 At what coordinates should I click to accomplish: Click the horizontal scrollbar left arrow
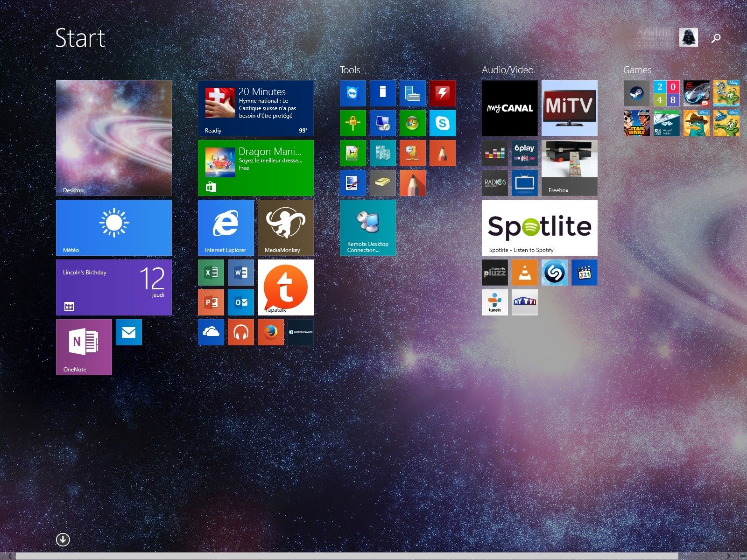[9, 556]
